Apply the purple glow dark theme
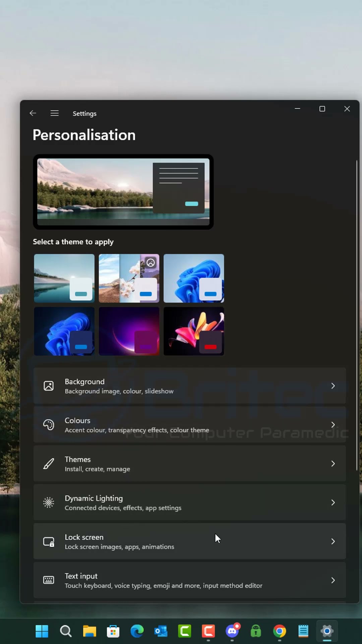Viewport: 362px width, 644px height. (x=129, y=331)
